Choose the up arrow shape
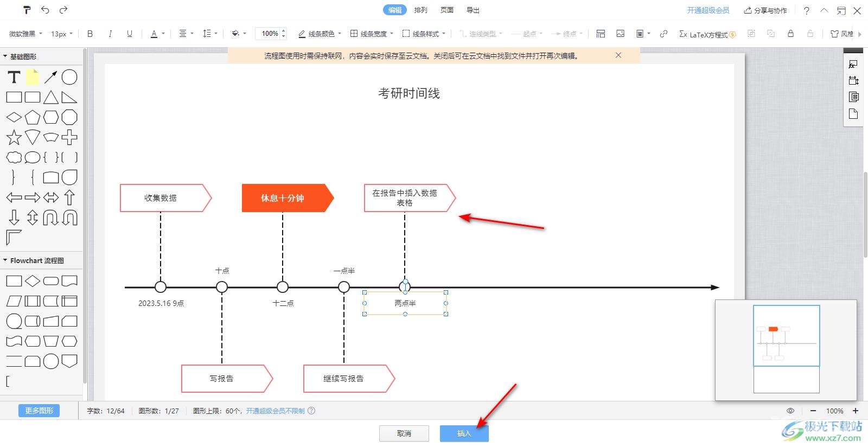The image size is (868, 447). (x=69, y=197)
